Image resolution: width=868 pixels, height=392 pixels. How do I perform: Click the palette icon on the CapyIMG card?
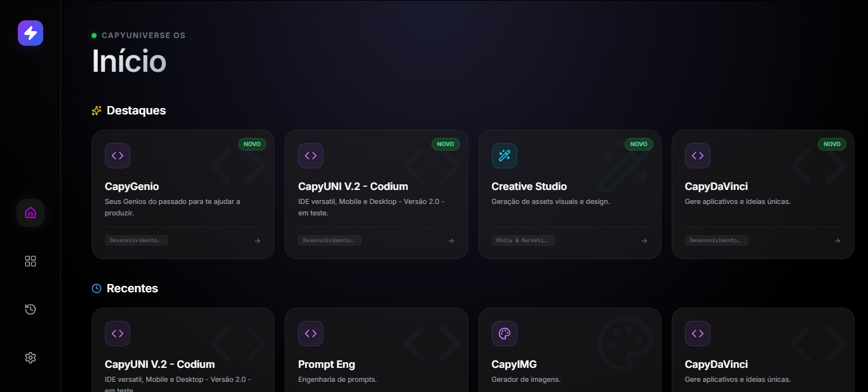coord(504,334)
